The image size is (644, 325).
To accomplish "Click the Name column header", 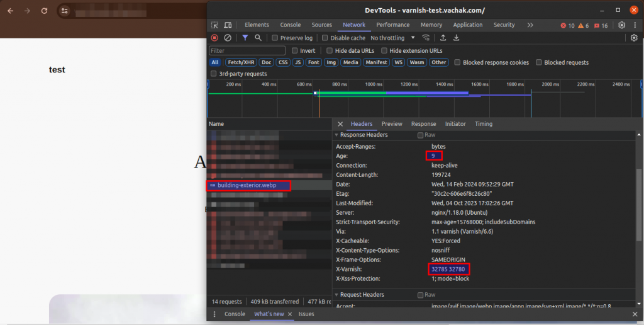I will click(269, 124).
